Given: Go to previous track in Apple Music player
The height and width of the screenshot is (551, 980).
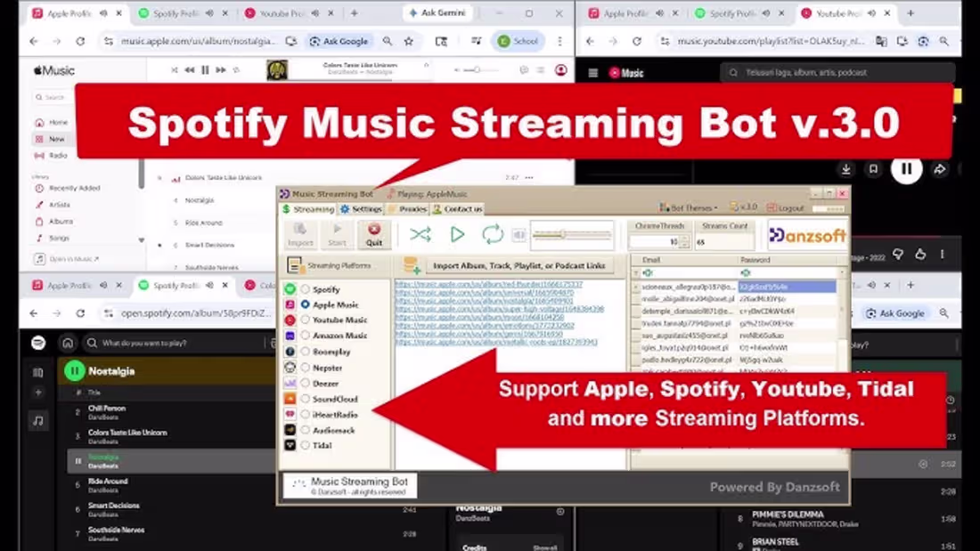Looking at the screenshot, I should (190, 70).
